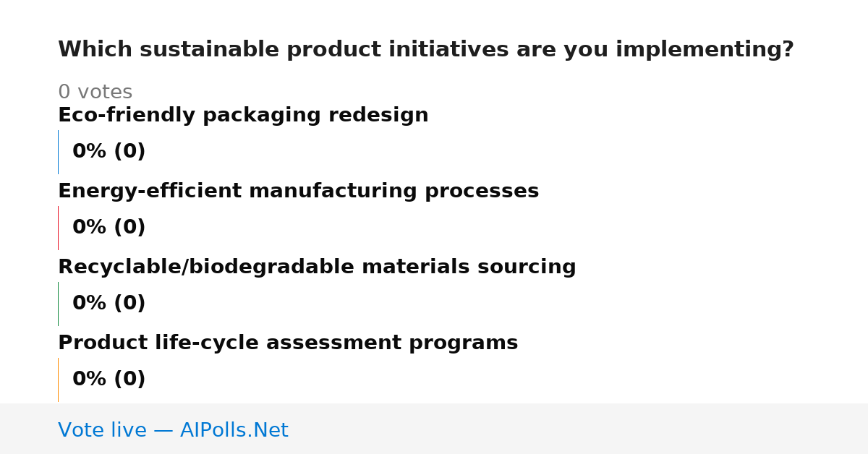Click the gray footer bar background

click(579, 429)
